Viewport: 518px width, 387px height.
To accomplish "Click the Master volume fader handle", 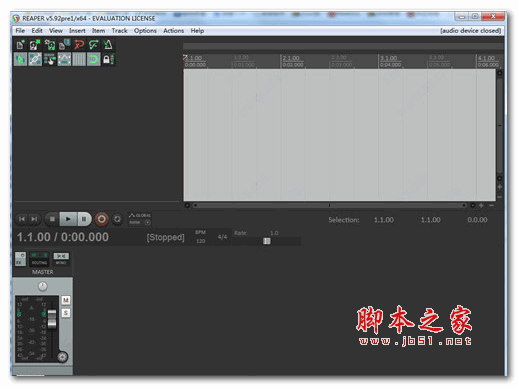I will [52, 319].
